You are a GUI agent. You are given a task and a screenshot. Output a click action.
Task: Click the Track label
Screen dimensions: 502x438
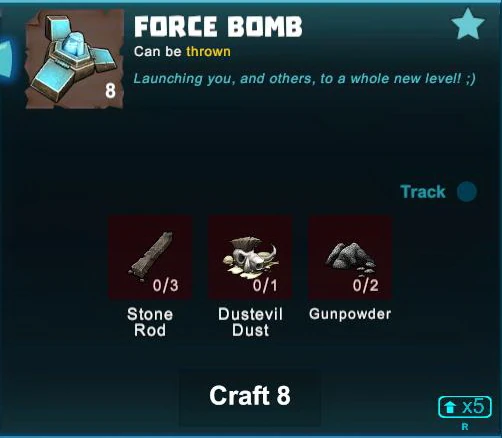point(423,192)
